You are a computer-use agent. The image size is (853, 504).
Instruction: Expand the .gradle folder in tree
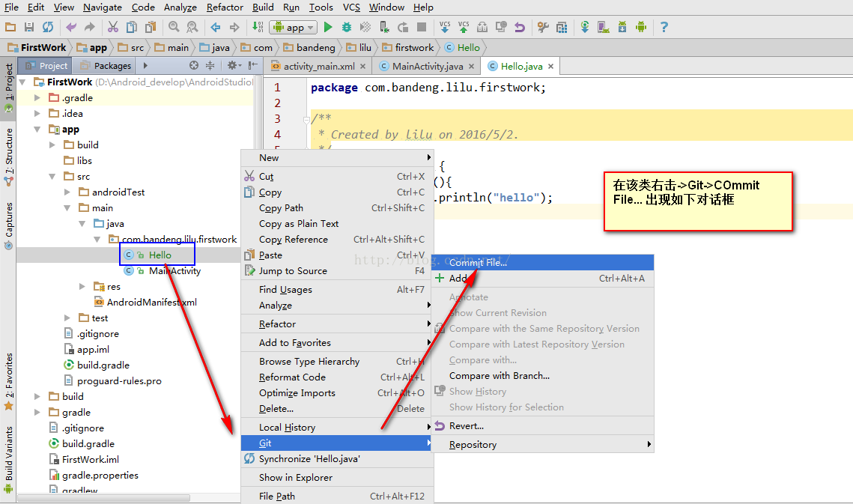point(37,98)
